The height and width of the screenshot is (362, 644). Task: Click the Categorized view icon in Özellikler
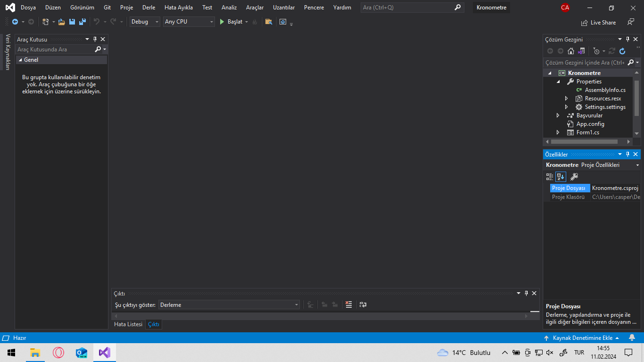click(550, 177)
